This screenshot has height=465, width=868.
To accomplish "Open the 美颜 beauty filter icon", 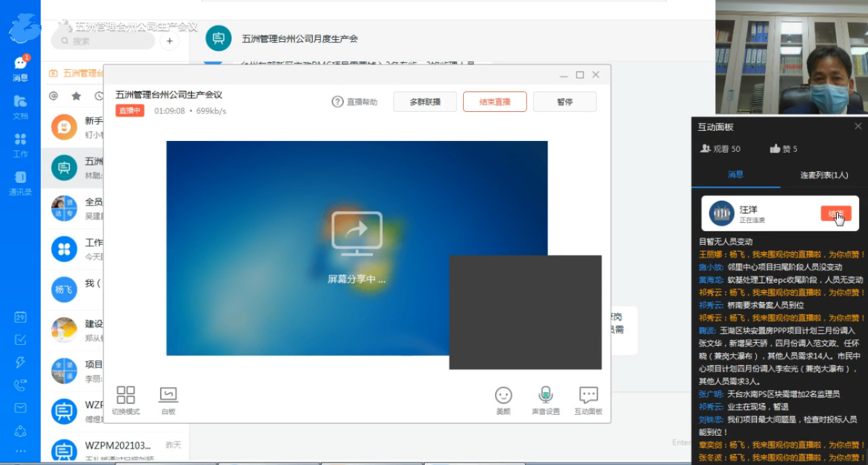I will coord(503,399).
